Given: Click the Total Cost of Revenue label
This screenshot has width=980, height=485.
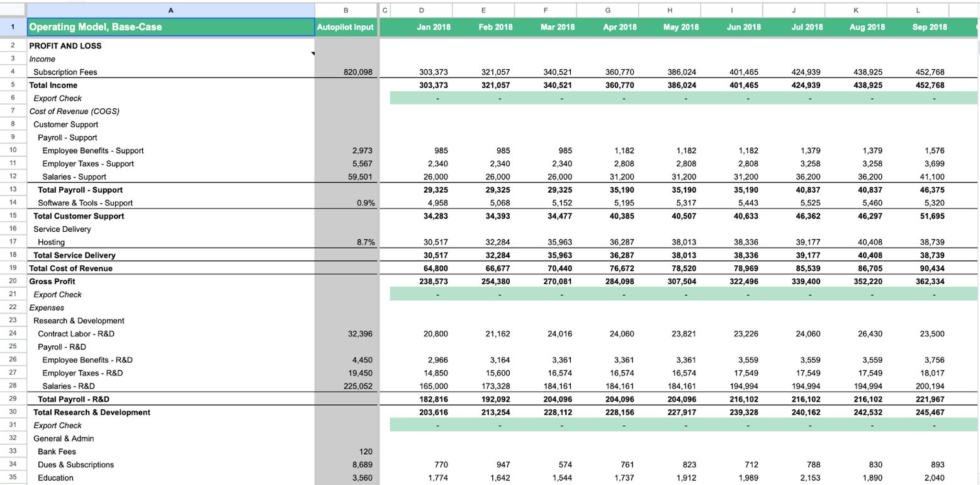Looking at the screenshot, I should (x=70, y=268).
